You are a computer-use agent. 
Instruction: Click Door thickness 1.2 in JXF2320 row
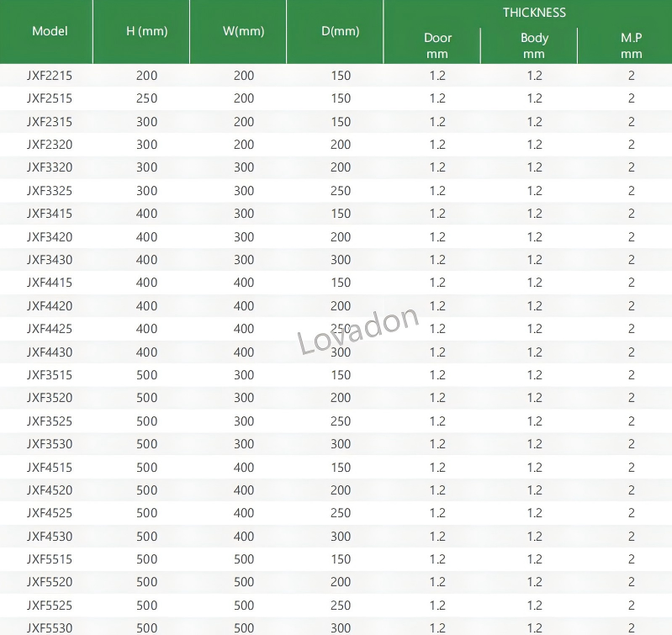click(x=437, y=145)
